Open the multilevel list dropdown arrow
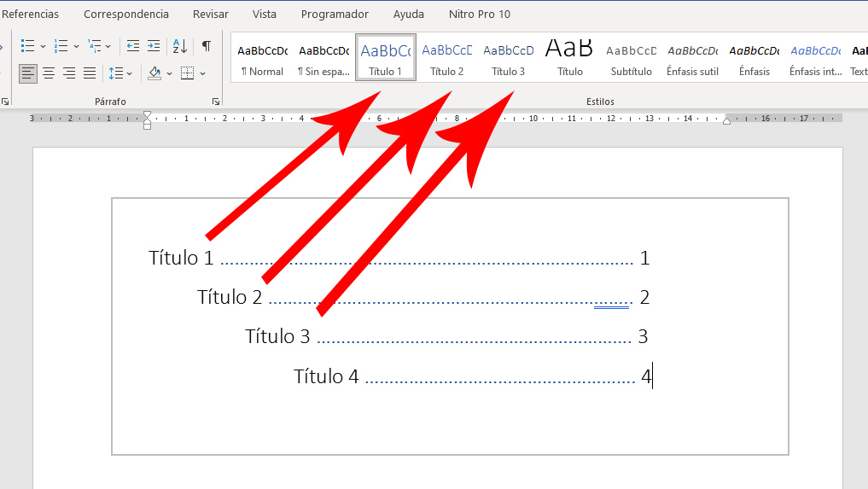 pyautogui.click(x=108, y=46)
